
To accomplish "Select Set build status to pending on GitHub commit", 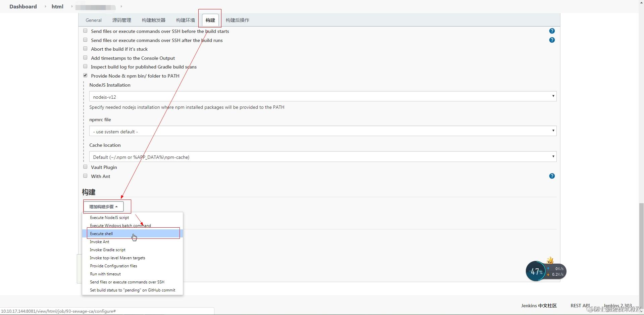I will click(133, 290).
